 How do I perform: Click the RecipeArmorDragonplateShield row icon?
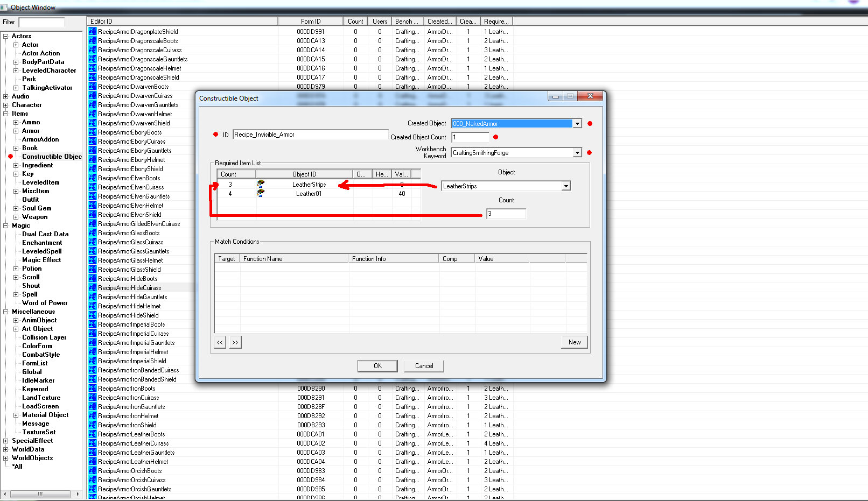[x=93, y=32]
